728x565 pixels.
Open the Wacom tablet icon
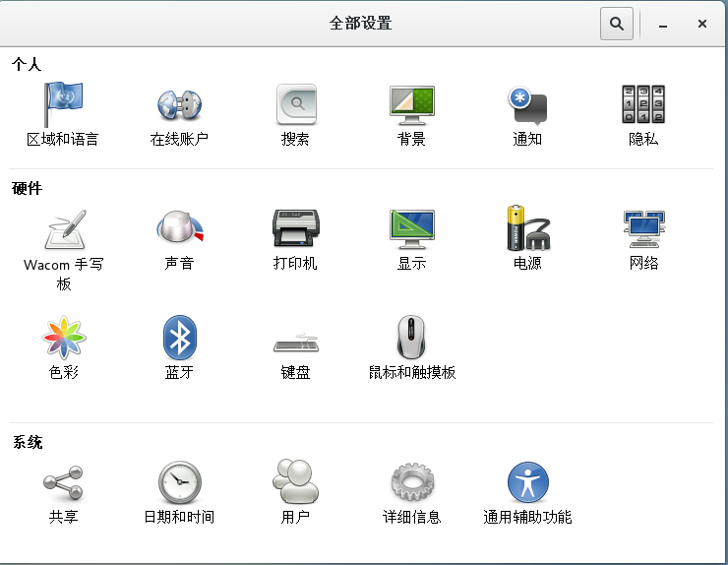coord(66,229)
